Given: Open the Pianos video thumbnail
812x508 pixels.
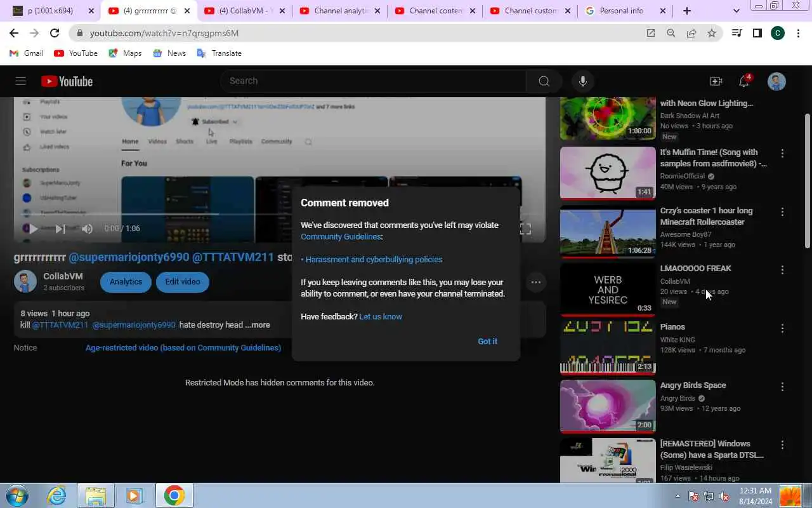Looking at the screenshot, I should click(x=608, y=349).
